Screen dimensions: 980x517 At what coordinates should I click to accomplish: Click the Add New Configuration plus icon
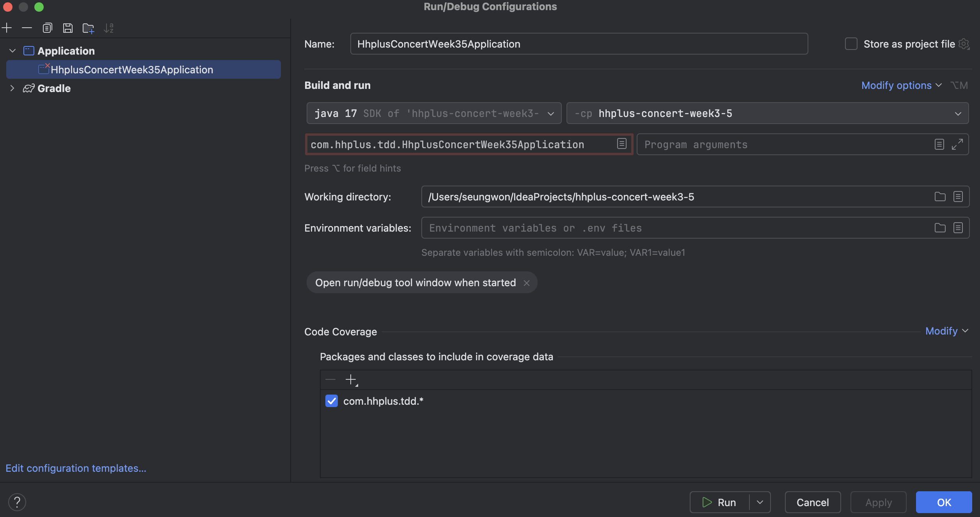(x=7, y=28)
